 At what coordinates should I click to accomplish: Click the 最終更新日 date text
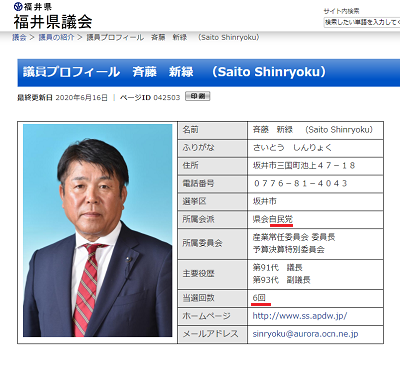point(62,97)
